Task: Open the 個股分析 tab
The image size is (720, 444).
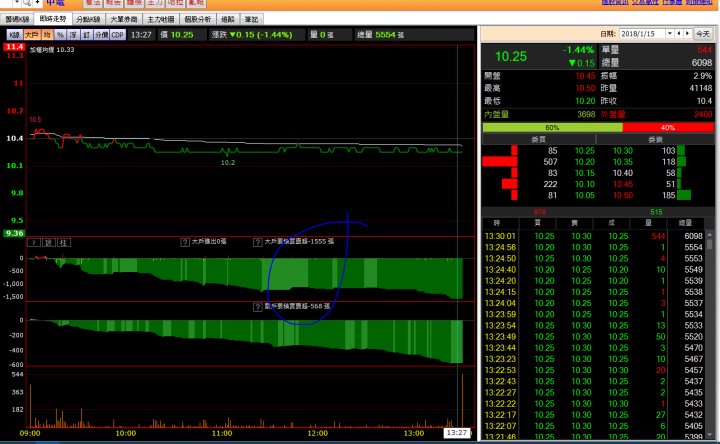Action: click(197, 19)
